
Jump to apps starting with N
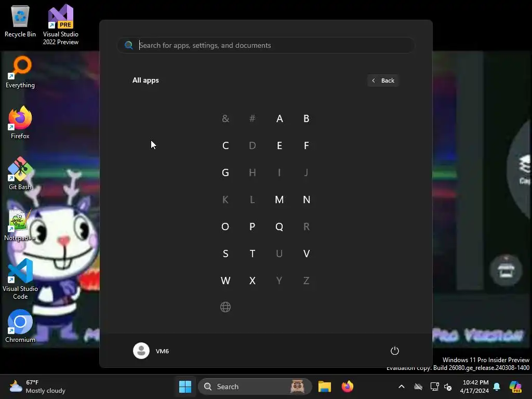pos(307,199)
